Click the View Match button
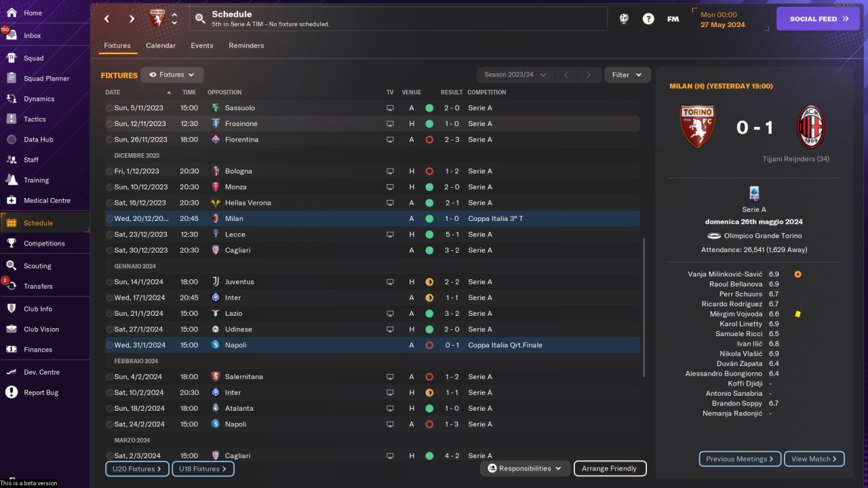 tap(814, 459)
